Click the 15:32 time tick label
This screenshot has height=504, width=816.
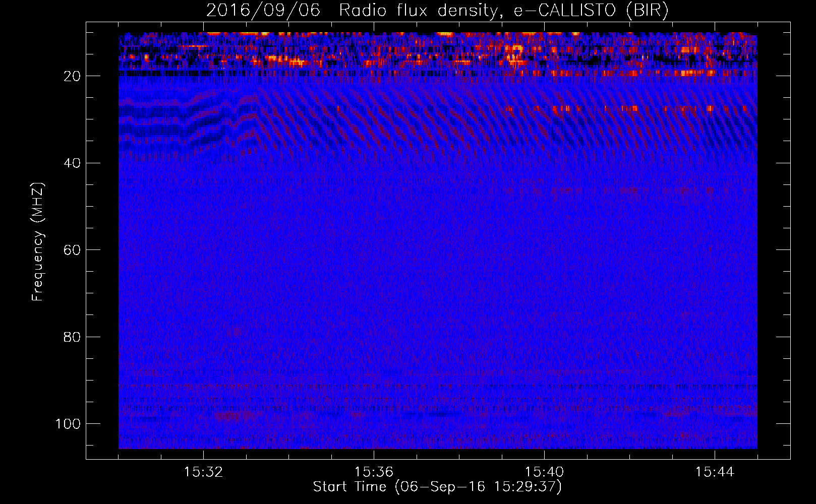point(203,472)
